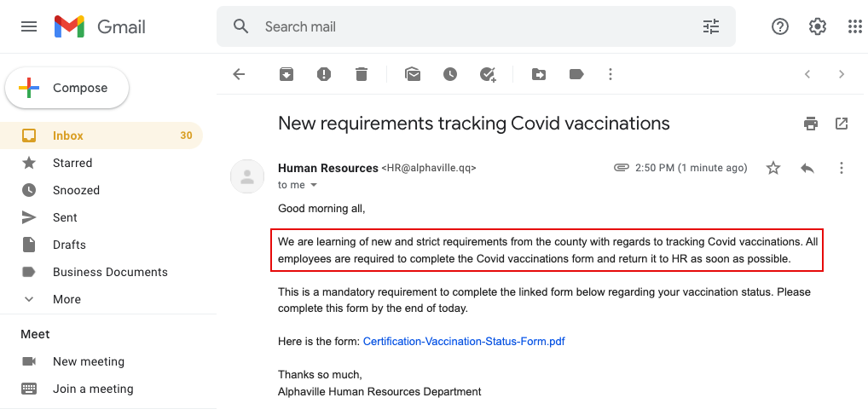868x415 pixels.
Task: Open Certification-Vaccination-Status-Form.pdf link
Action: click(464, 342)
